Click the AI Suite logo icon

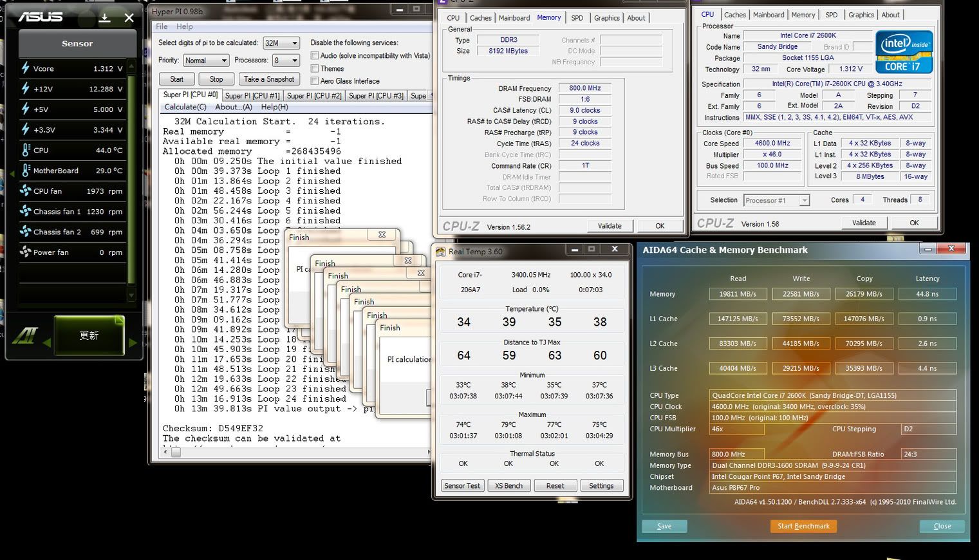25,335
